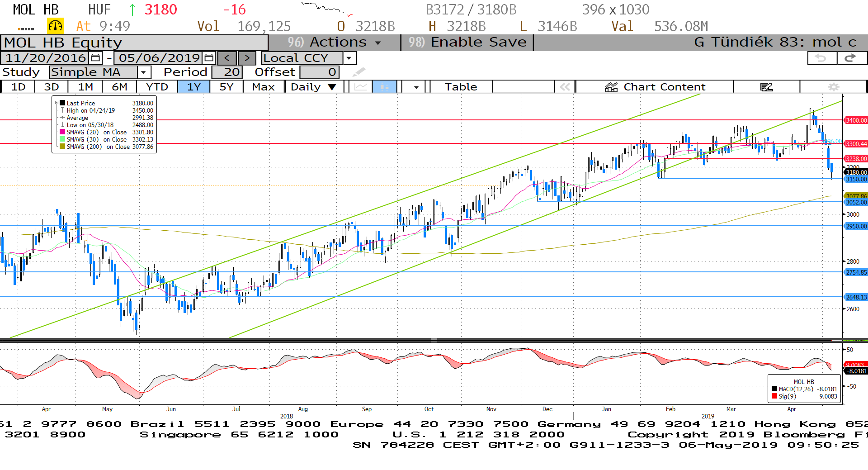The image size is (868, 470).
Task: Click the MOL HB Equity security field
Action: pos(135,43)
